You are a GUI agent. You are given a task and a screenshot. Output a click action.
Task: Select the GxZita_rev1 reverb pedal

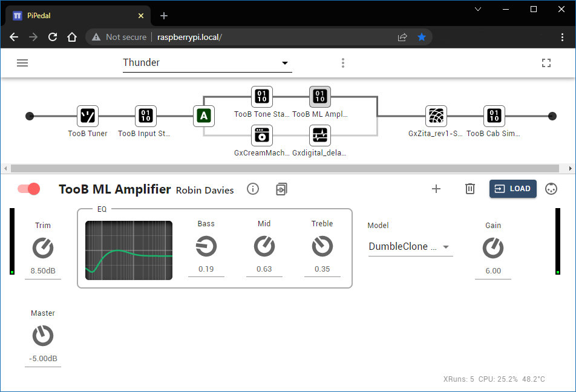coord(436,116)
